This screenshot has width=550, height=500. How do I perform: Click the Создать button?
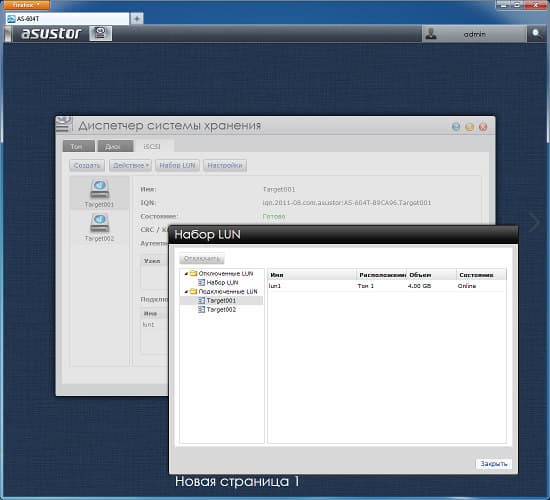(x=87, y=165)
